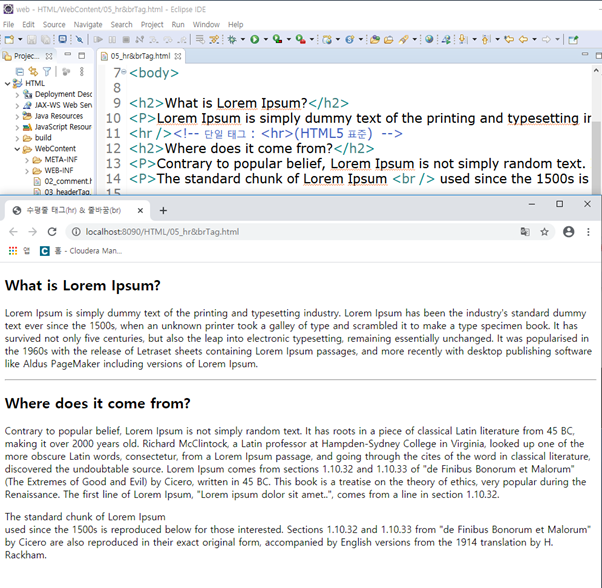The width and height of the screenshot is (602, 588).
Task: Click the Last Edit Location icon
Action: pyautogui.click(x=509, y=40)
